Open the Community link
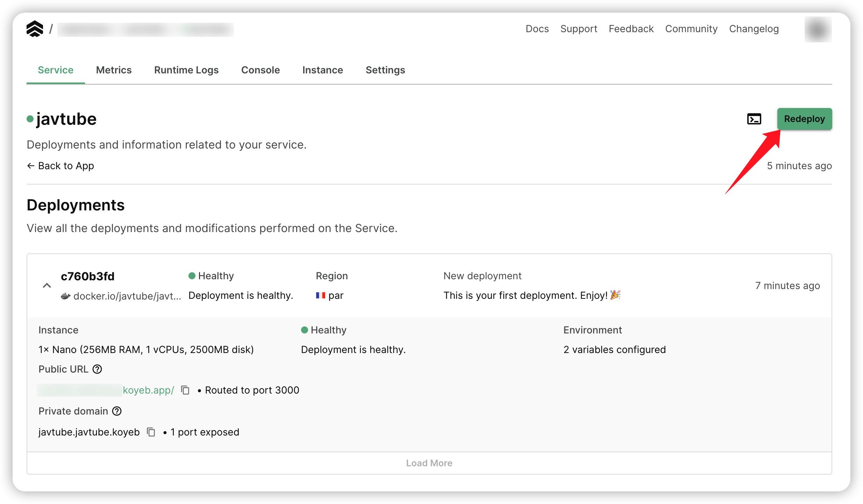 (691, 29)
